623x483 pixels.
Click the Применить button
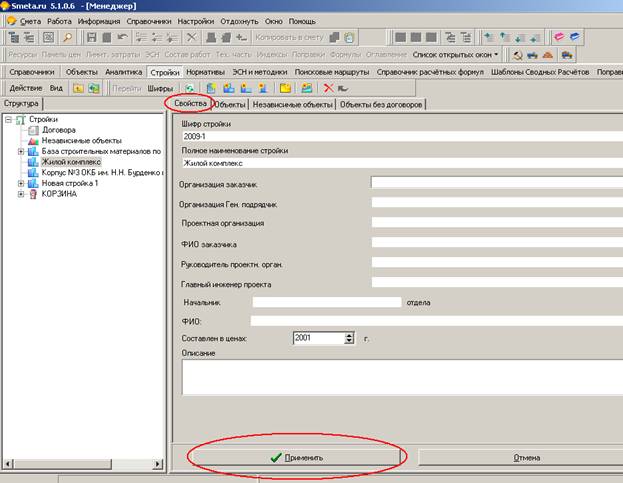(296, 458)
